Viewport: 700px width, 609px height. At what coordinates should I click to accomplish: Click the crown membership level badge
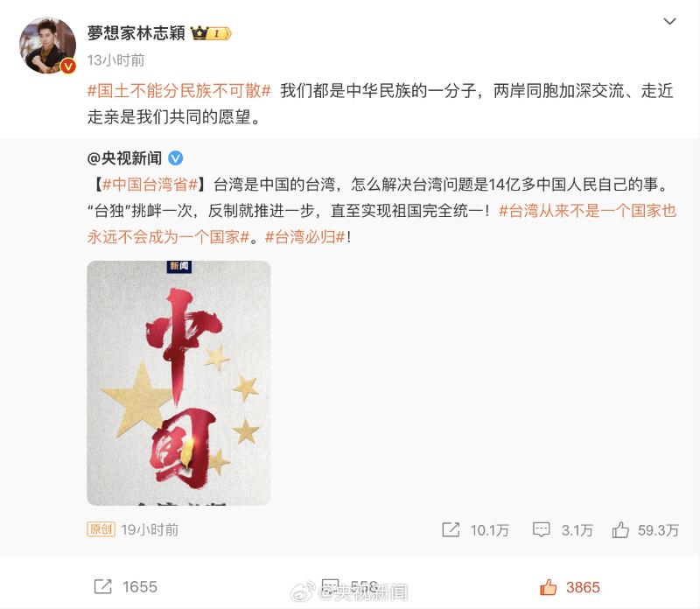click(x=211, y=33)
